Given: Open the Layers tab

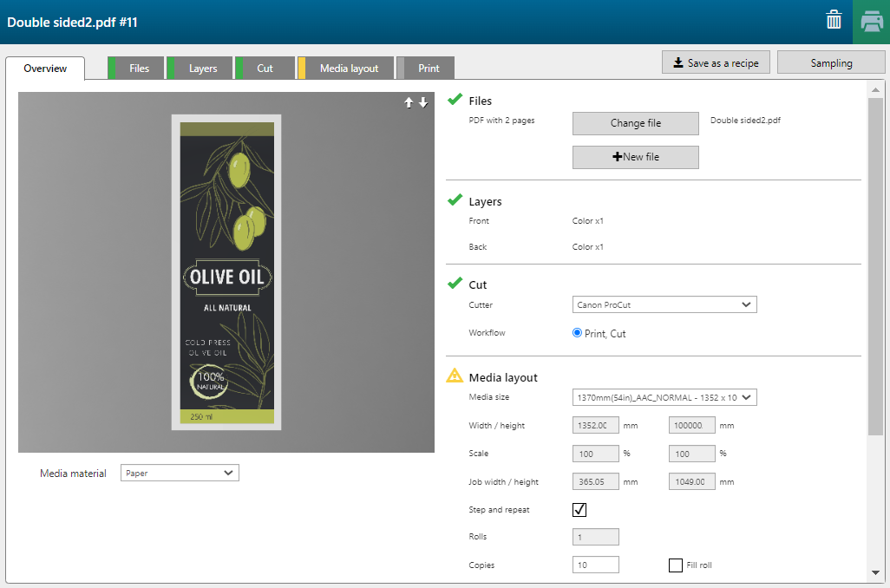Looking at the screenshot, I should point(203,69).
